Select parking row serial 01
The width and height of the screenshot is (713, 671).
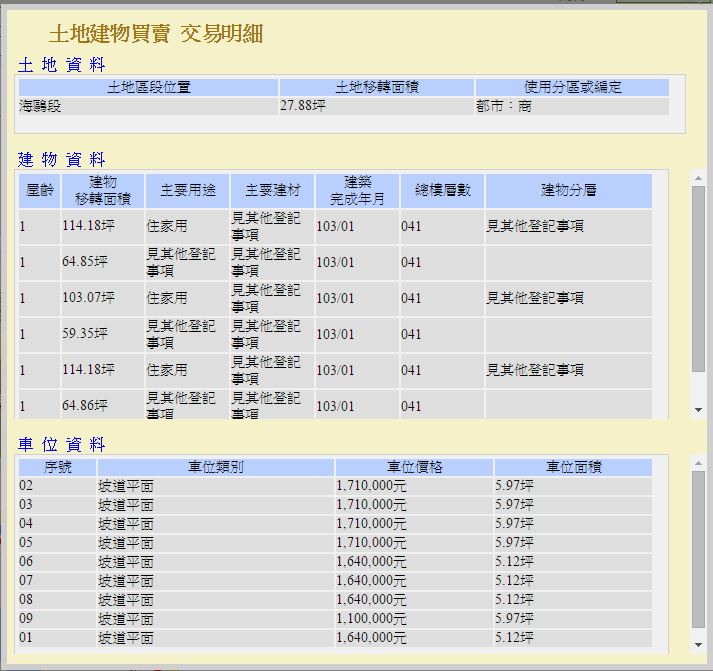point(336,638)
